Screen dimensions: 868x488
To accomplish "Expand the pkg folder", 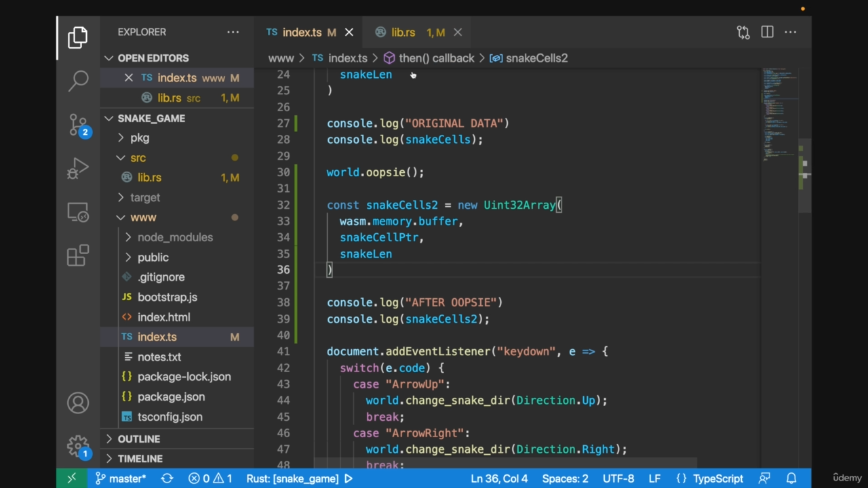I will pos(140,138).
